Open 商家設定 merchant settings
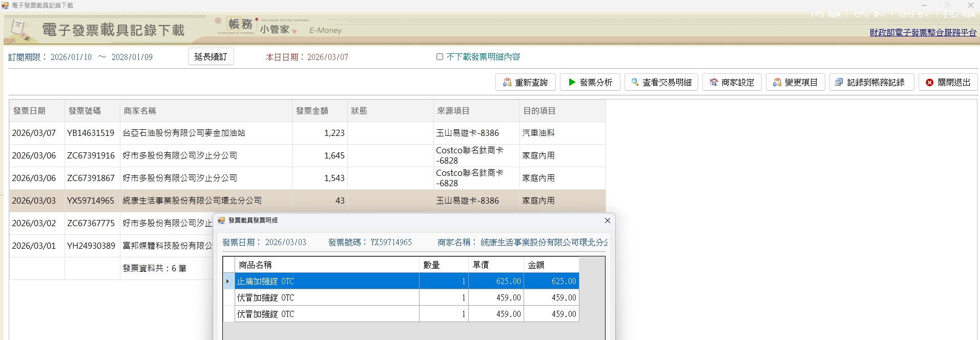 [732, 83]
